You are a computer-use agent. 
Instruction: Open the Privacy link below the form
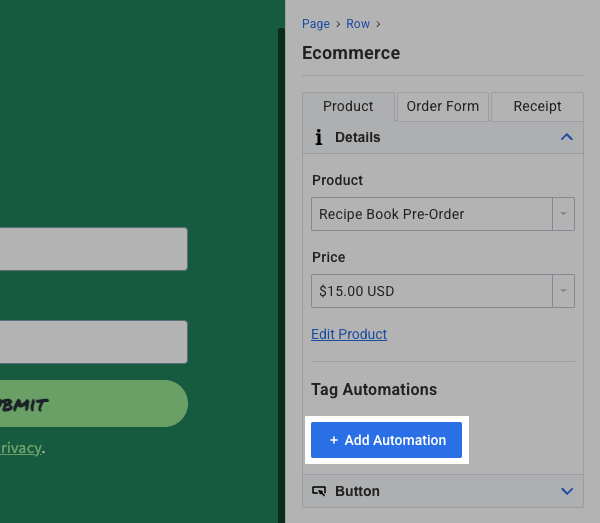(20, 448)
